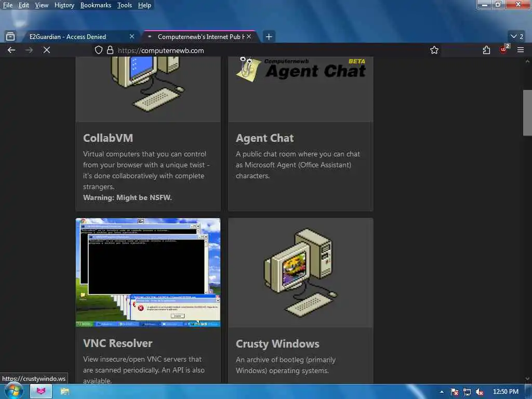Click the browser taskbar button
Image resolution: width=532 pixels, height=399 pixels.
click(41, 392)
